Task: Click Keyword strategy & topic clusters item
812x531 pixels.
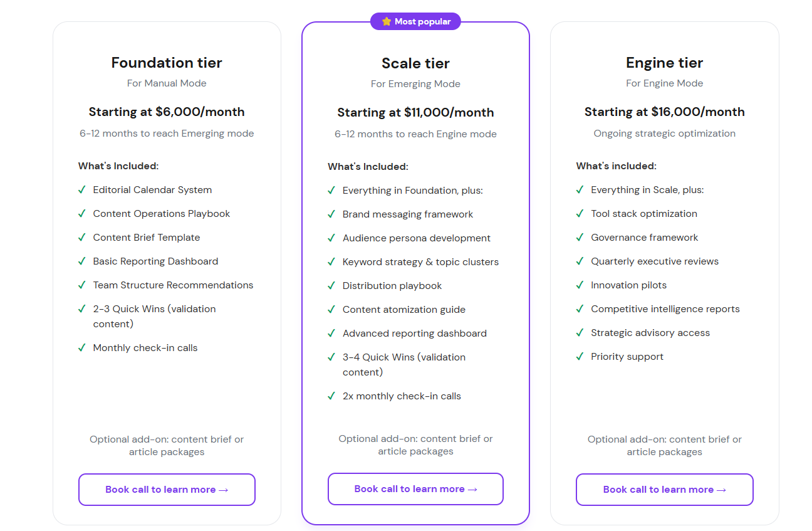Action: 420,261
